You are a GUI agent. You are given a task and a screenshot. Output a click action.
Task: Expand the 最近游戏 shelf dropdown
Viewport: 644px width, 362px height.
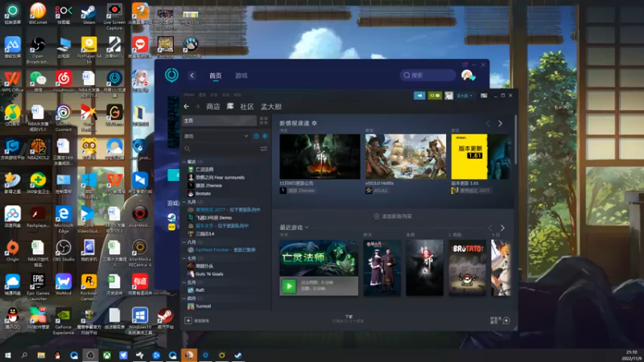coord(307,228)
